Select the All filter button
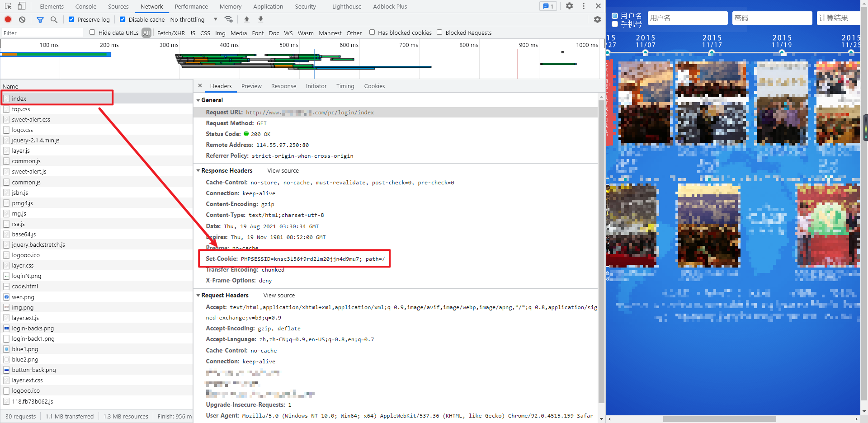The width and height of the screenshot is (868, 423). [x=146, y=33]
